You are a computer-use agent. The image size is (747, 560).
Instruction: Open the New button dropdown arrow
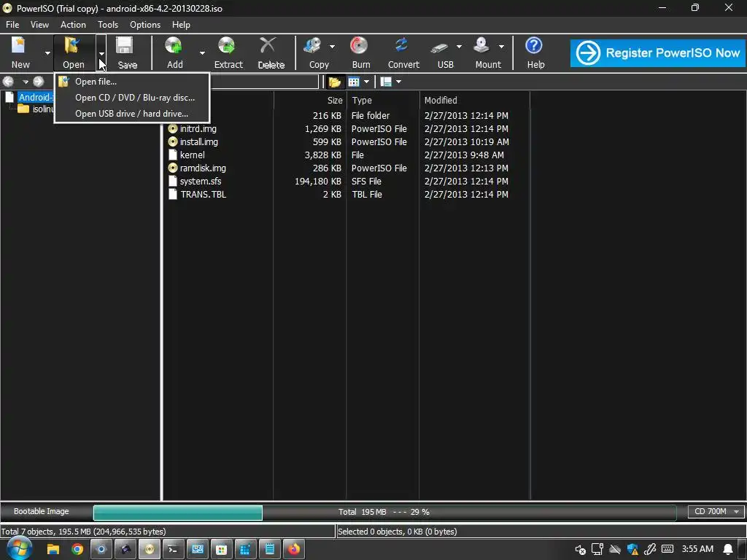pyautogui.click(x=47, y=52)
